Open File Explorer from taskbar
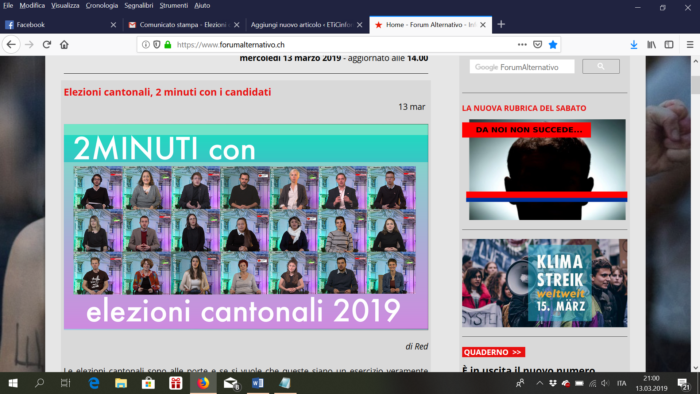This screenshot has width=700, height=394. [121, 383]
